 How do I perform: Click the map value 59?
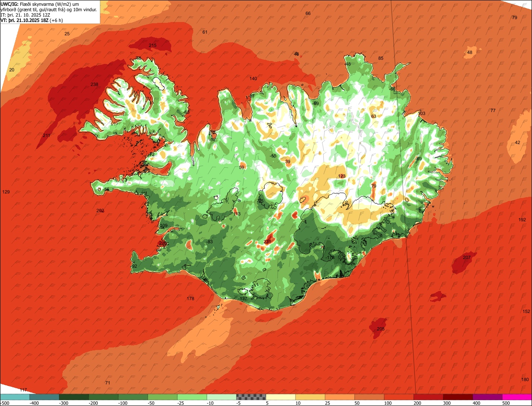point(242,168)
